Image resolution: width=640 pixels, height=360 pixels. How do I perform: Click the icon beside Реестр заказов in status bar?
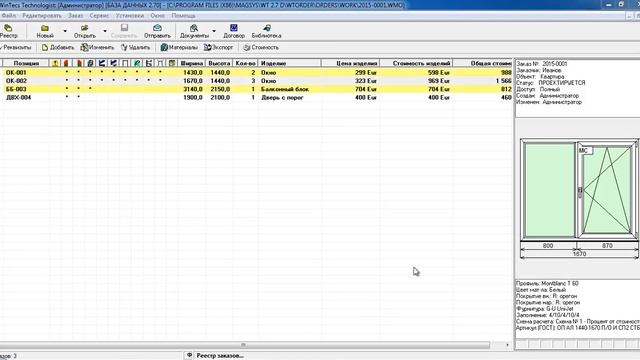pos(189,356)
